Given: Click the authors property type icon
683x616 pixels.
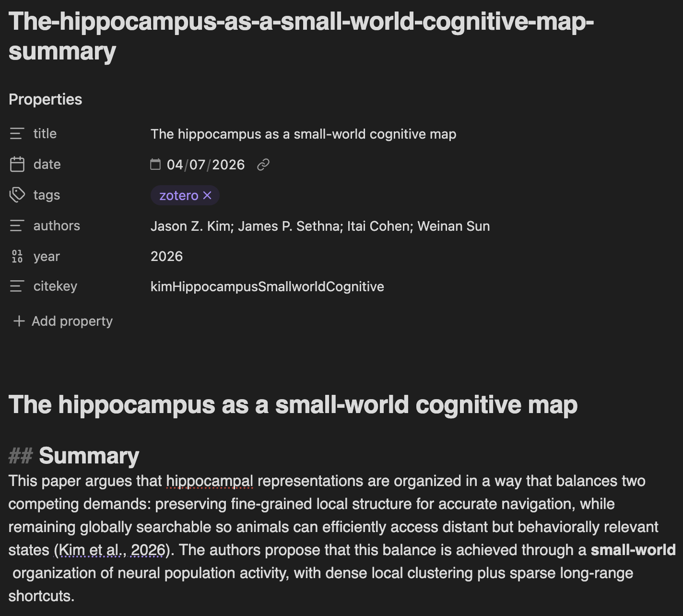Looking at the screenshot, I should (x=17, y=225).
